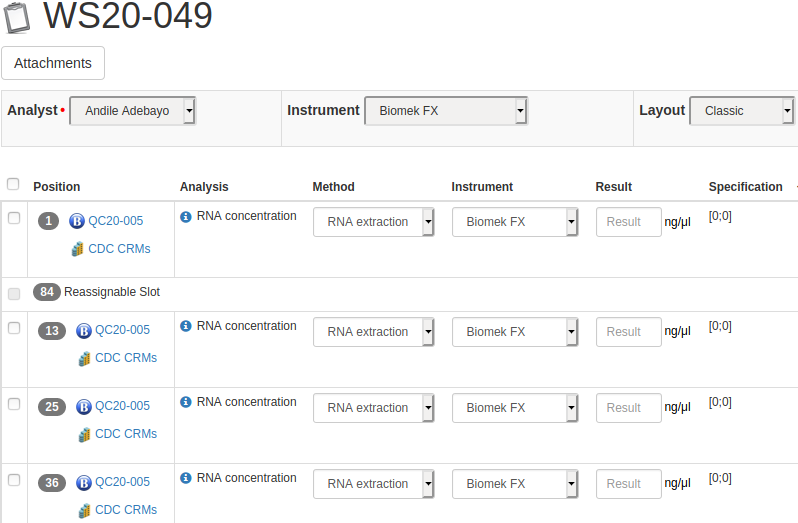
Task: Click the info icon in position 36 analysis row
Action: [186, 478]
